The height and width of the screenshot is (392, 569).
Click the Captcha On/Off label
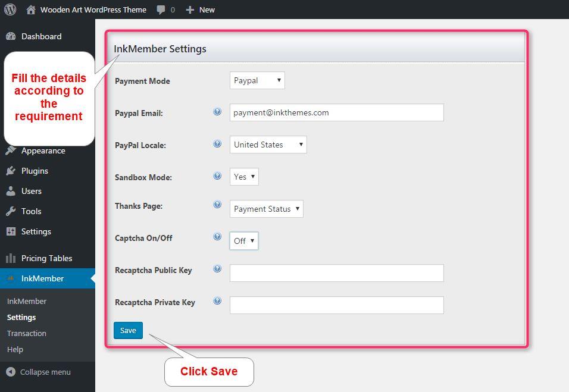[x=143, y=239]
